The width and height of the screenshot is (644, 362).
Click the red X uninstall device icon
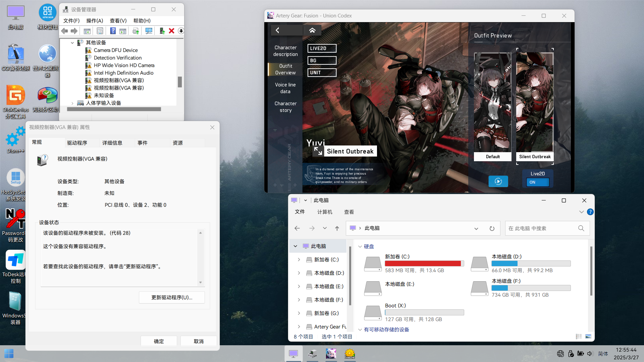171,31
